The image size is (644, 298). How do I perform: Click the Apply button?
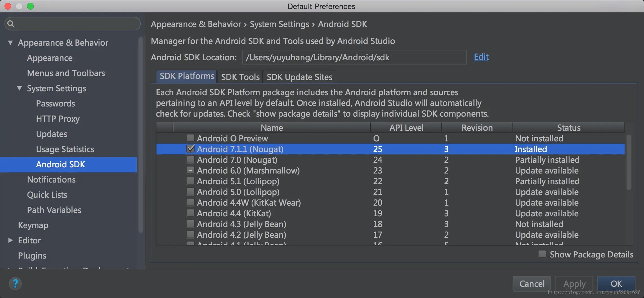tap(574, 284)
